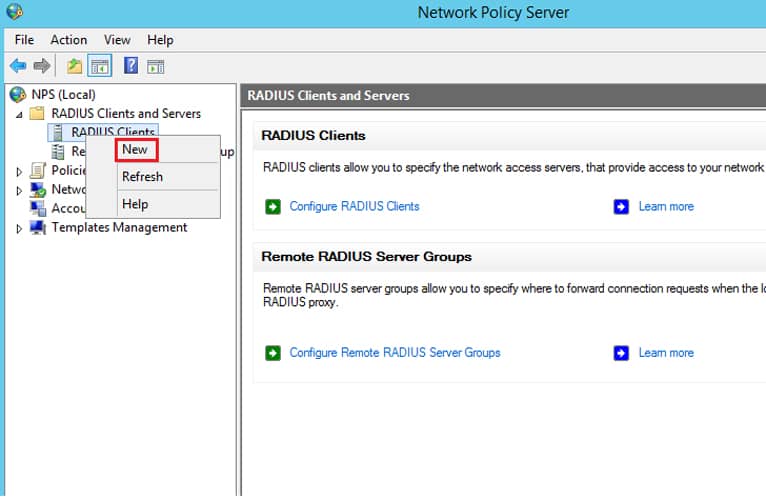This screenshot has width=766, height=500.
Task: Click green arrow beside Configure Remote RADIUS Server Groups
Action: coord(273,353)
